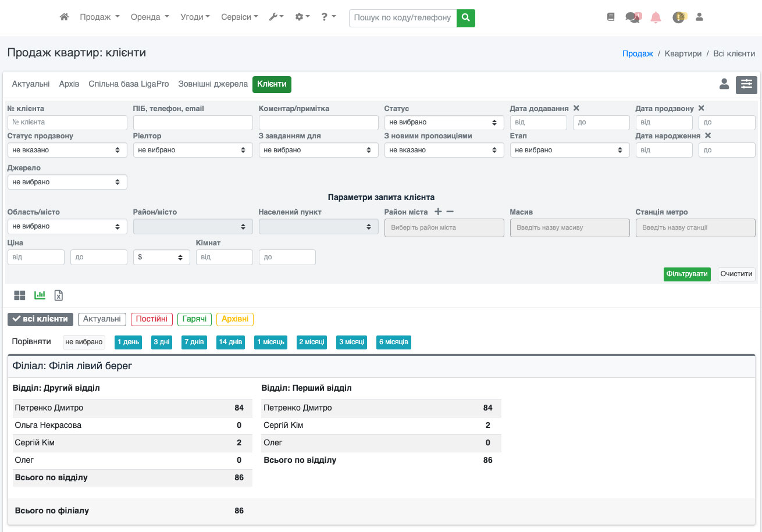
Task: Click the home icon in navbar
Action: coord(65,17)
